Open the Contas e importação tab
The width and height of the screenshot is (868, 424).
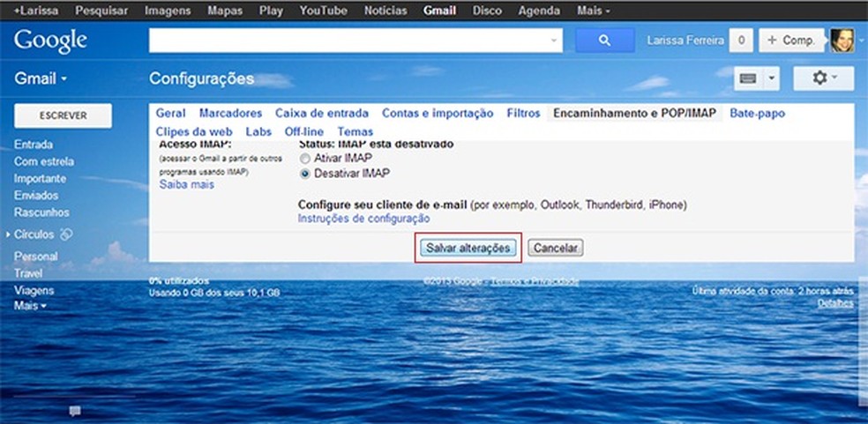[438, 114]
